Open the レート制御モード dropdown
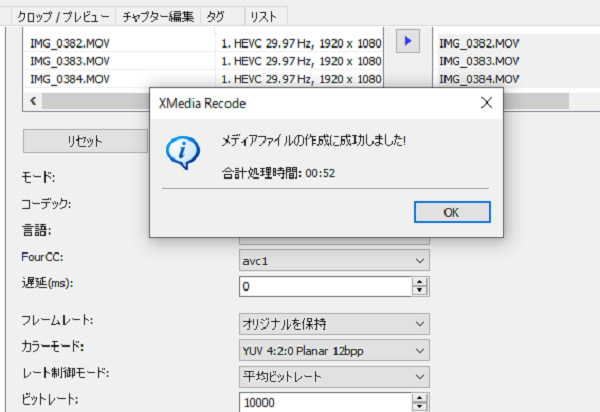Image resolution: width=600 pixels, height=412 pixels. [x=334, y=377]
